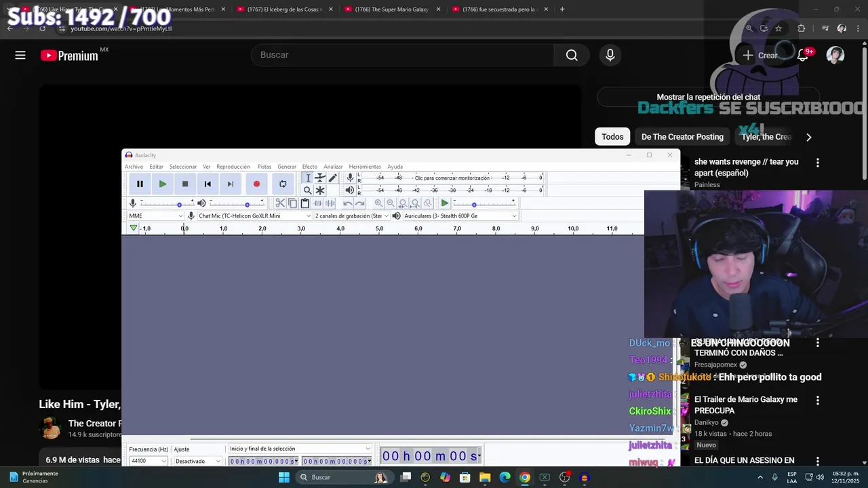
Task: Click the Fit project to width icon
Action: (x=415, y=203)
